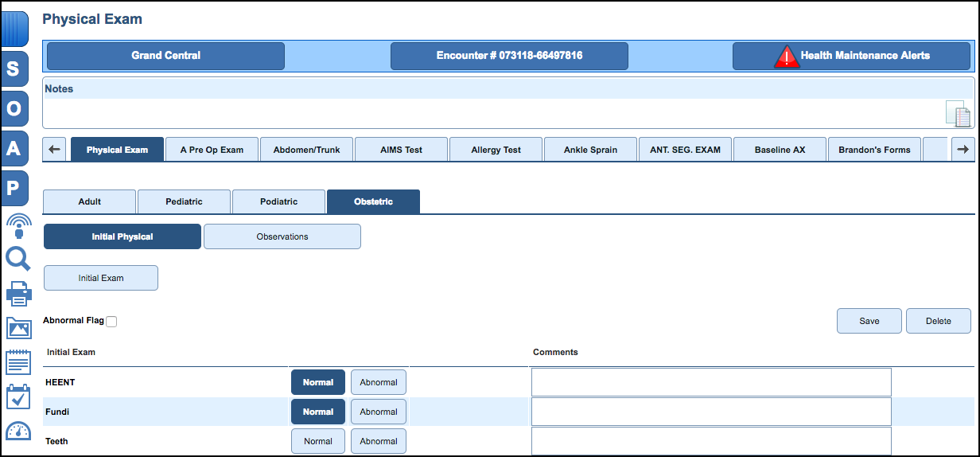Open the AIMS Test tab
Image resolution: width=980 pixels, height=457 pixels.
(402, 150)
